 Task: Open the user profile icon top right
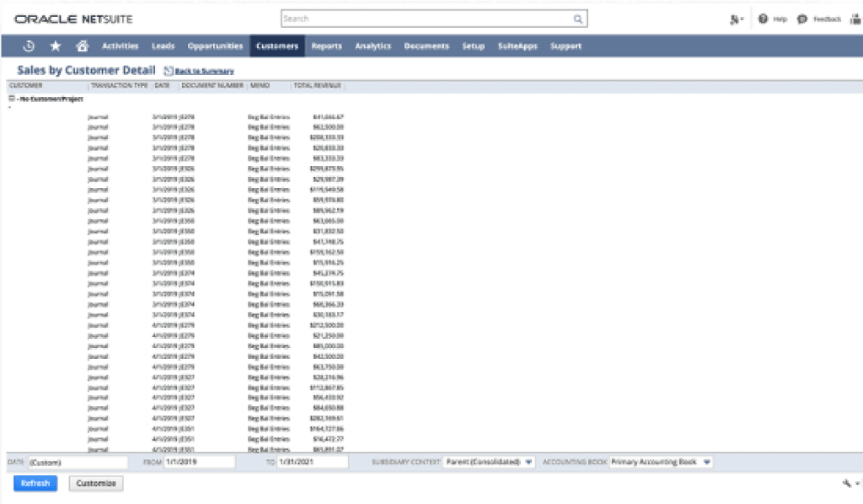(x=856, y=18)
